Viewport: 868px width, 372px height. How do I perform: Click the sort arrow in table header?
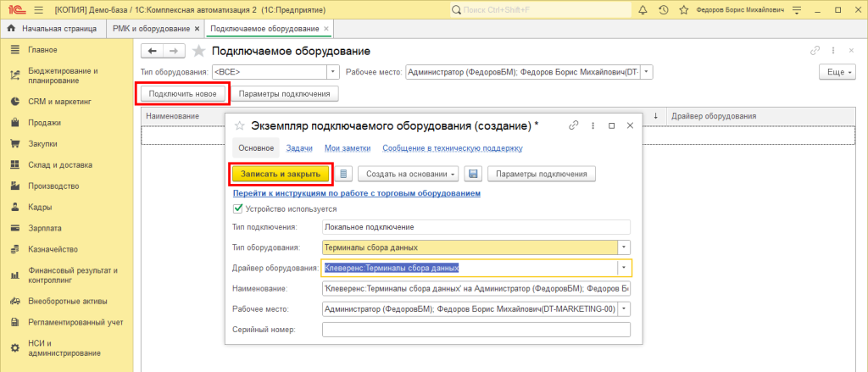[655, 116]
